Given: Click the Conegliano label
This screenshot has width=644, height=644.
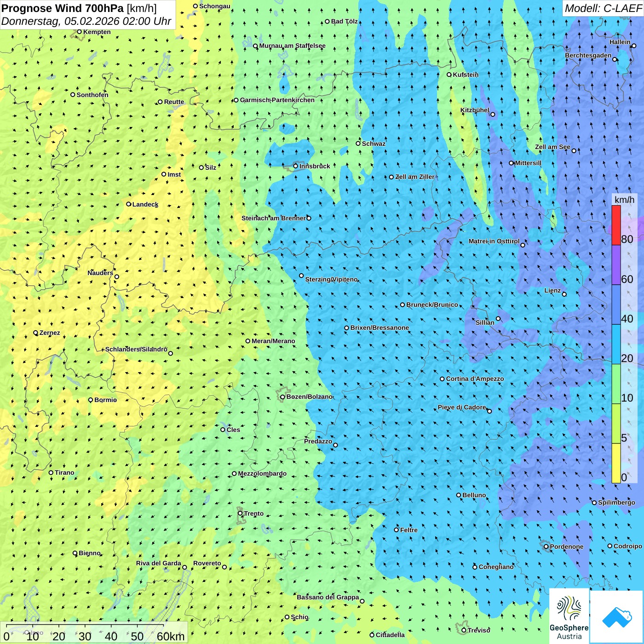Looking at the screenshot, I should (496, 567).
